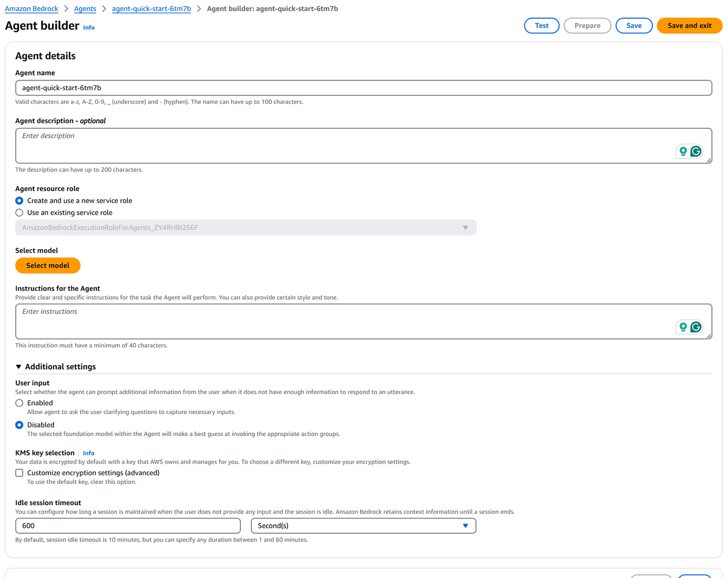Screen dimensions: 728x578
Task: Click the Prepare button
Action: click(x=587, y=26)
